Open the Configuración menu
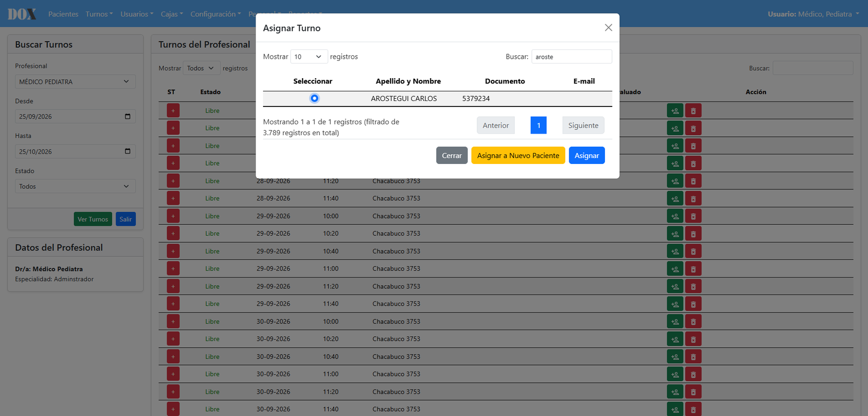This screenshot has width=868, height=416. click(x=215, y=14)
